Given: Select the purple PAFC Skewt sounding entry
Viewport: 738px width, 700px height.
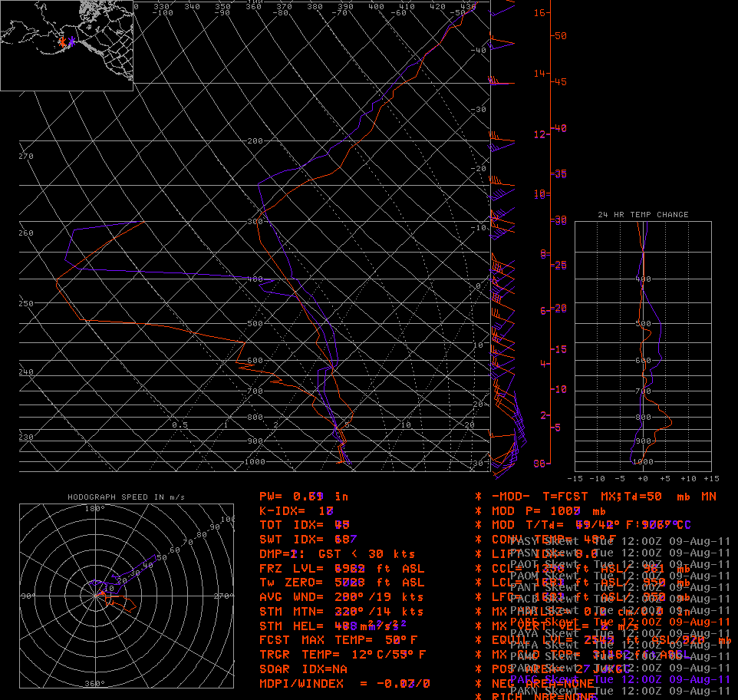Looking at the screenshot, I should coord(620,679).
